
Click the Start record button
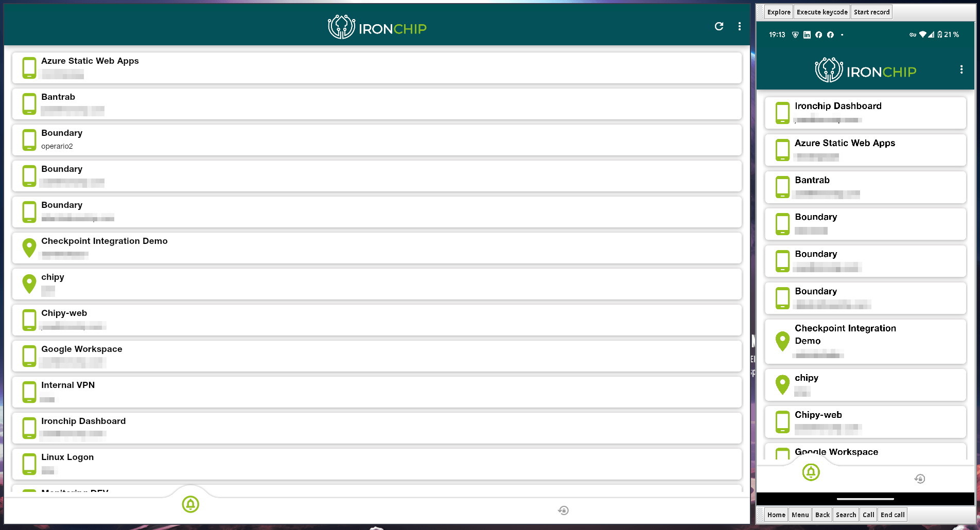click(871, 12)
